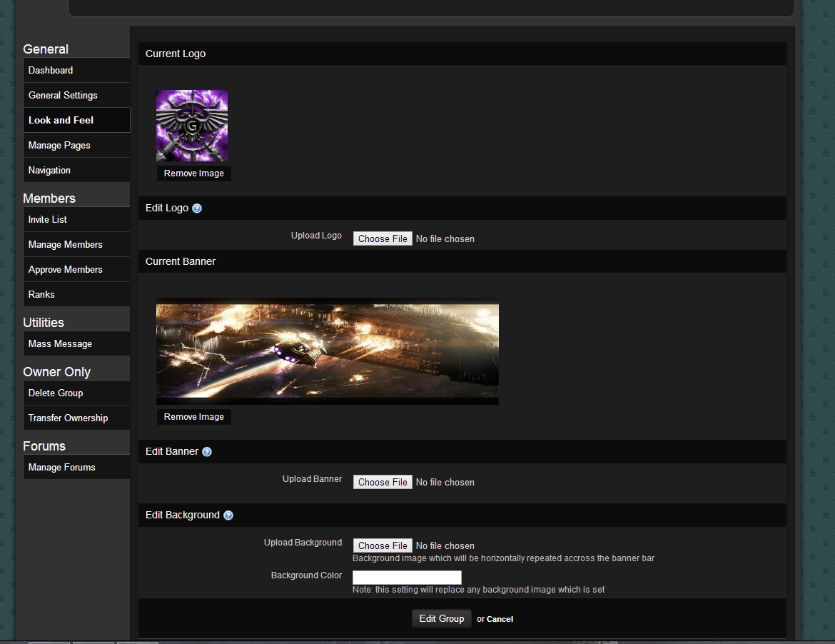Viewport: 835px width, 644px height.
Task: Open Manage Pages
Action: click(x=76, y=146)
